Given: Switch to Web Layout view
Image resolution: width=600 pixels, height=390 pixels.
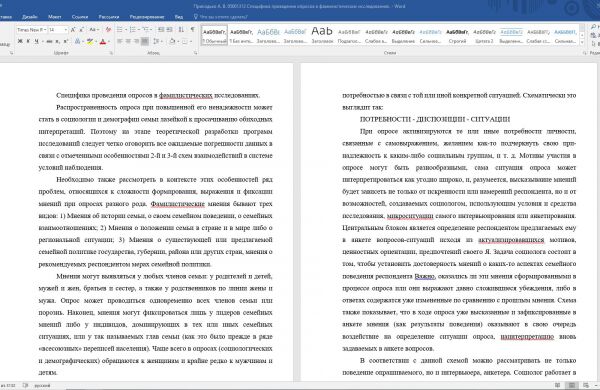Looking at the screenshot, I should 586,385.
